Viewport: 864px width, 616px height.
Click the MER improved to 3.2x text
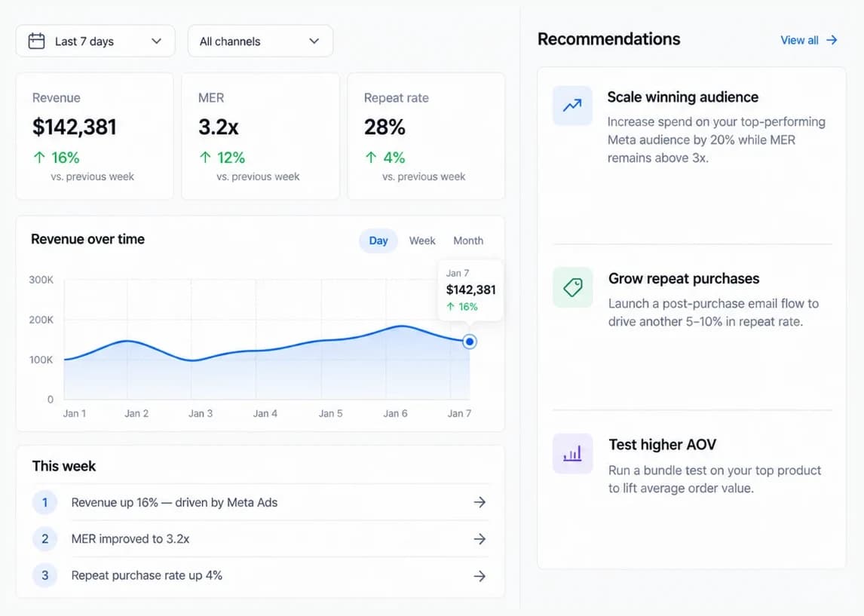point(130,539)
